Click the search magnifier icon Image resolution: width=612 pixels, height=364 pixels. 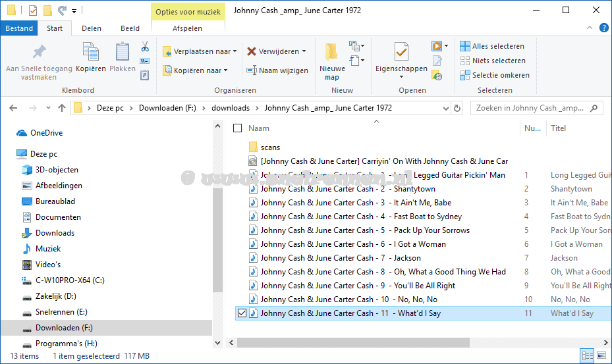click(594, 108)
